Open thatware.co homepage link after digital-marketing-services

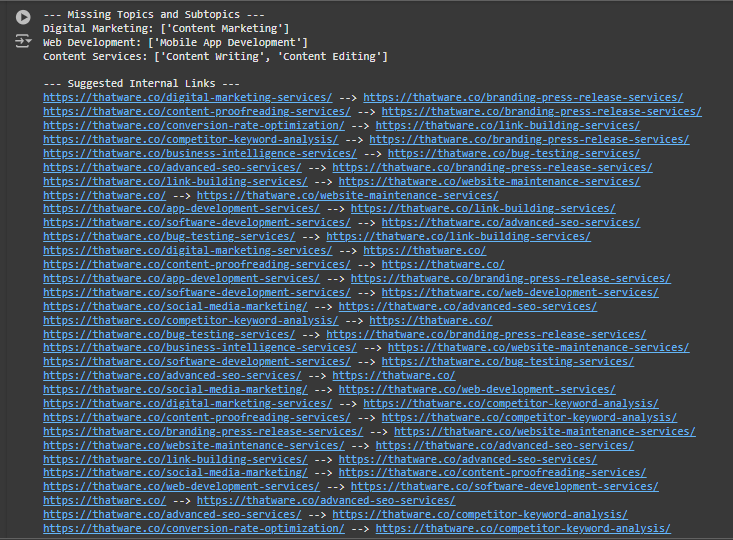pos(424,251)
